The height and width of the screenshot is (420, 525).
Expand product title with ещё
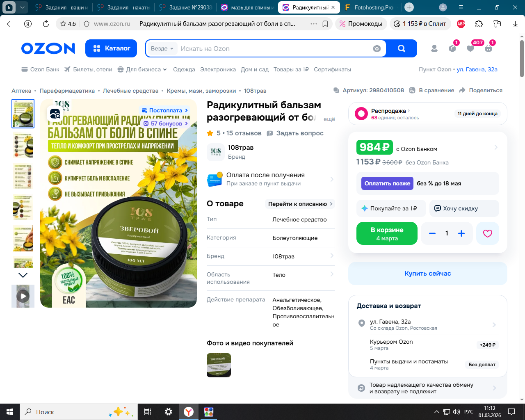[329, 119]
